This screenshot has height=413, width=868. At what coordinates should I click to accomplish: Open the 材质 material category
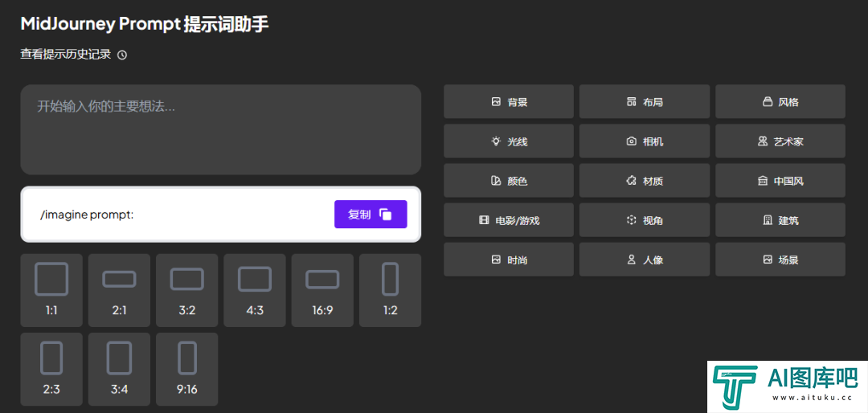pos(645,181)
